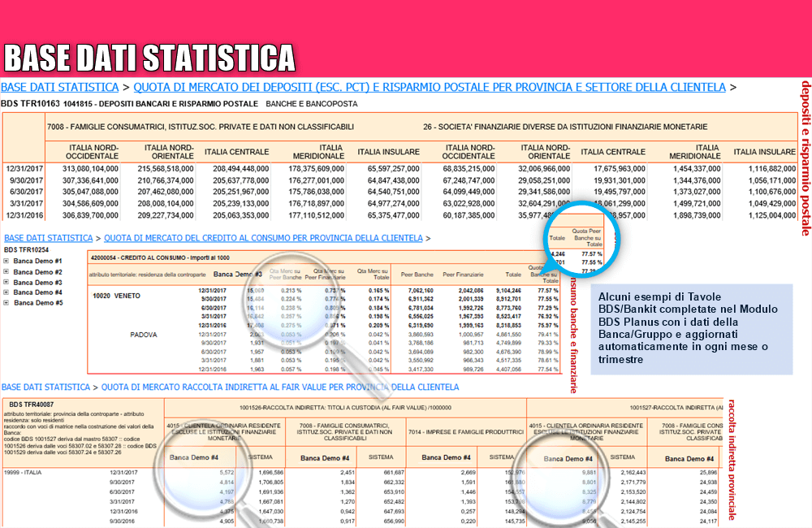Click the 306,839,700,000 cell
The width and height of the screenshot is (812, 528).
[90, 215]
